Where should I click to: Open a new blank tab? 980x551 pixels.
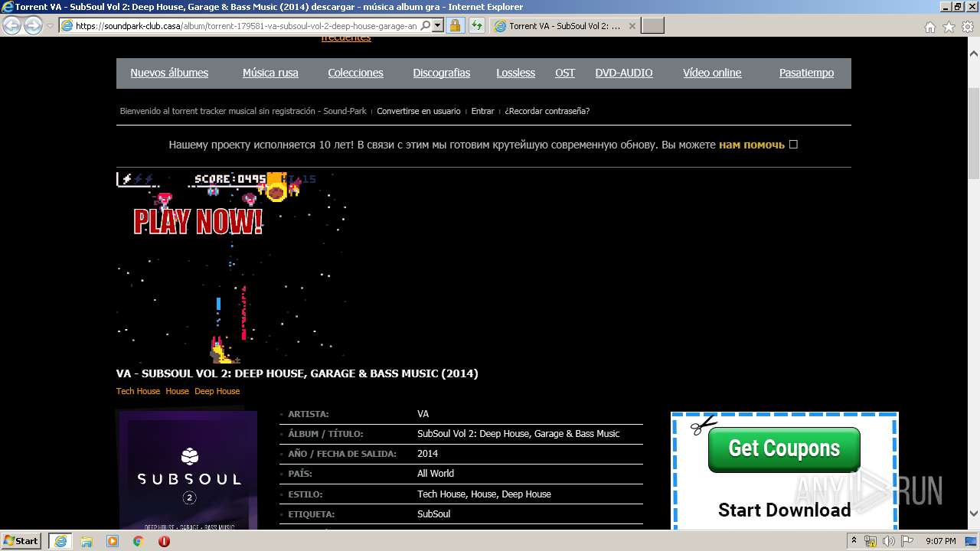point(652,25)
